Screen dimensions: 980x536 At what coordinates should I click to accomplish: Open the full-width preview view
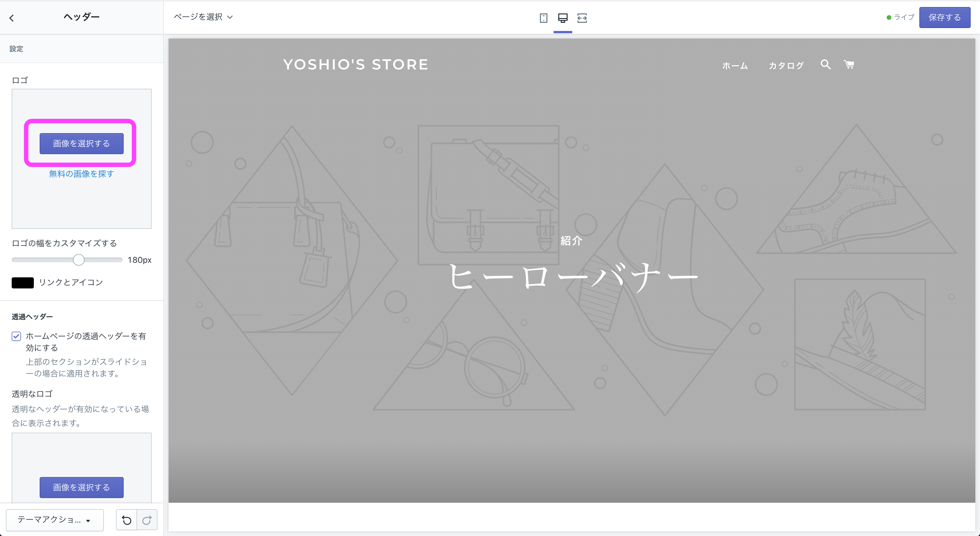[x=582, y=18]
